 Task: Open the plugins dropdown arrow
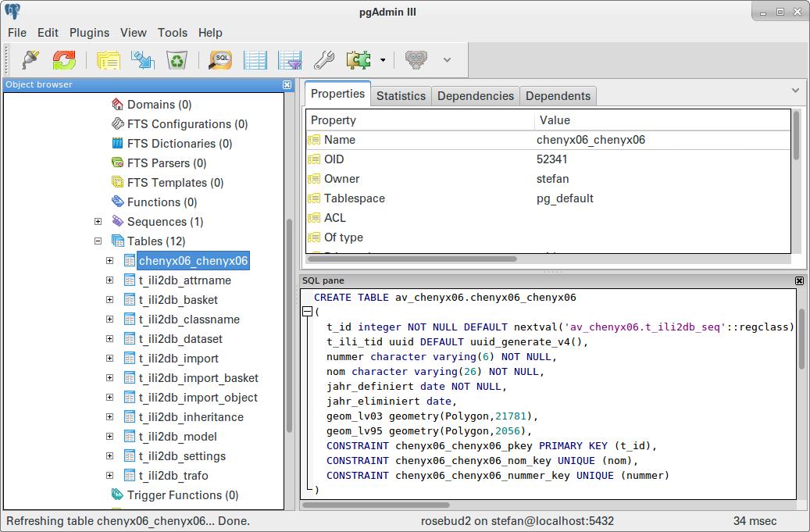pyautogui.click(x=383, y=60)
